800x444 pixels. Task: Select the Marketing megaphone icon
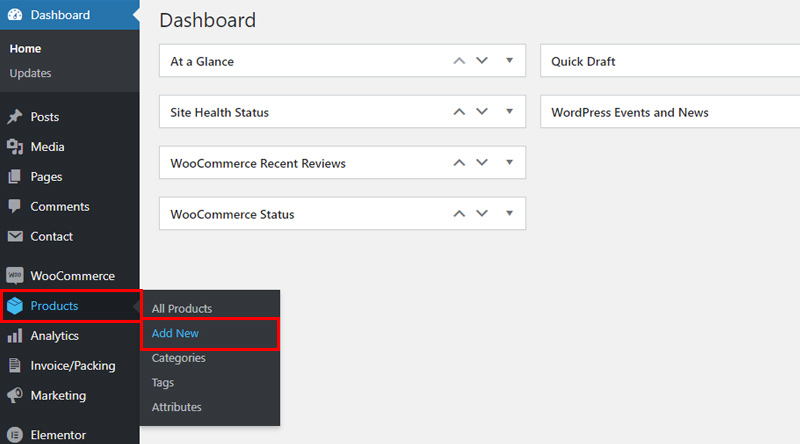tap(15, 396)
